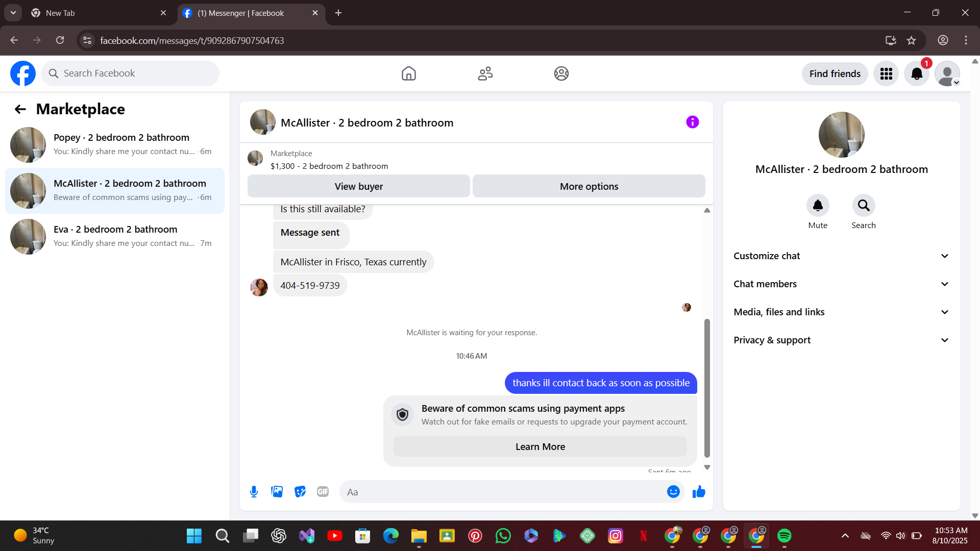Viewport: 980px width, 551px height.
Task: Choose a GIF to send
Action: coord(323,492)
